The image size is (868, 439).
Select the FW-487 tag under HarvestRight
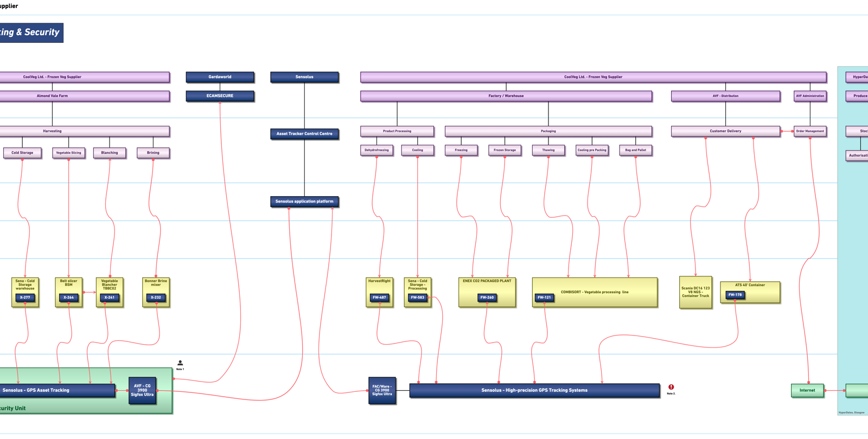(379, 298)
